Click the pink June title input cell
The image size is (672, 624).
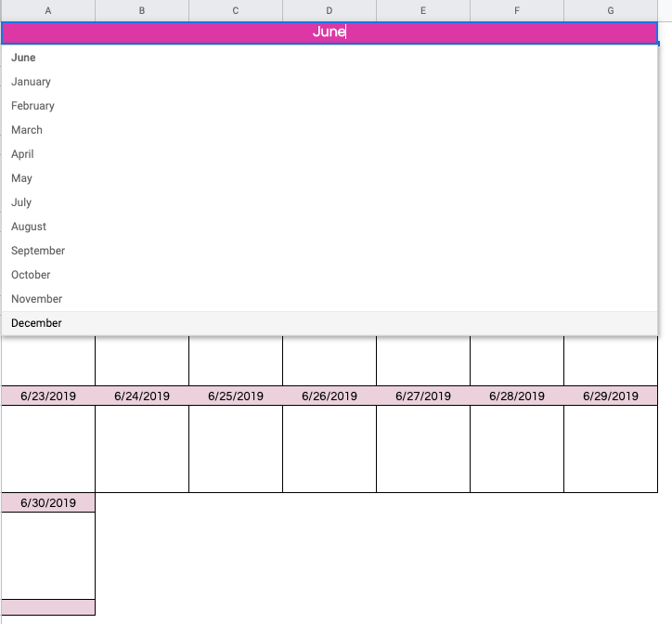[x=330, y=32]
